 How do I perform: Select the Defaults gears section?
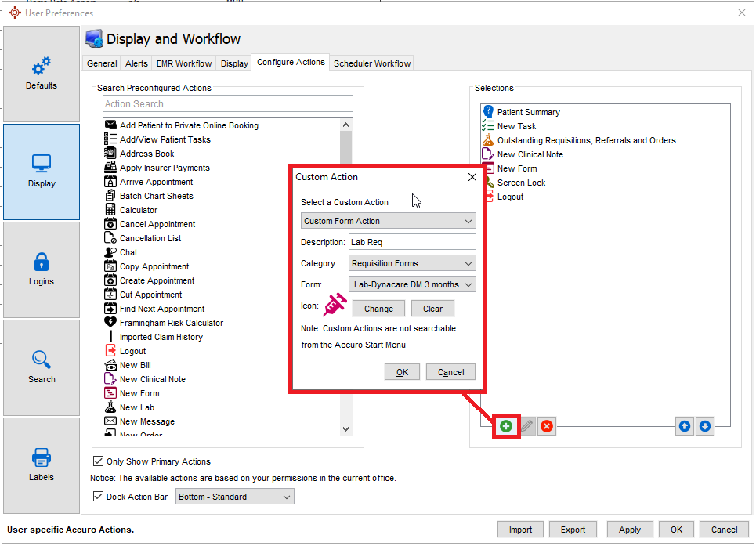(42, 74)
